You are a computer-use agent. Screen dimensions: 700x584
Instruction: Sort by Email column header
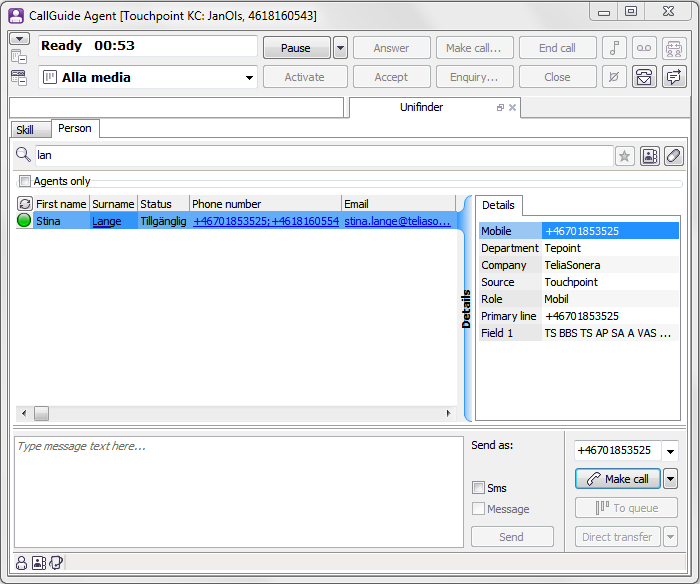(399, 204)
